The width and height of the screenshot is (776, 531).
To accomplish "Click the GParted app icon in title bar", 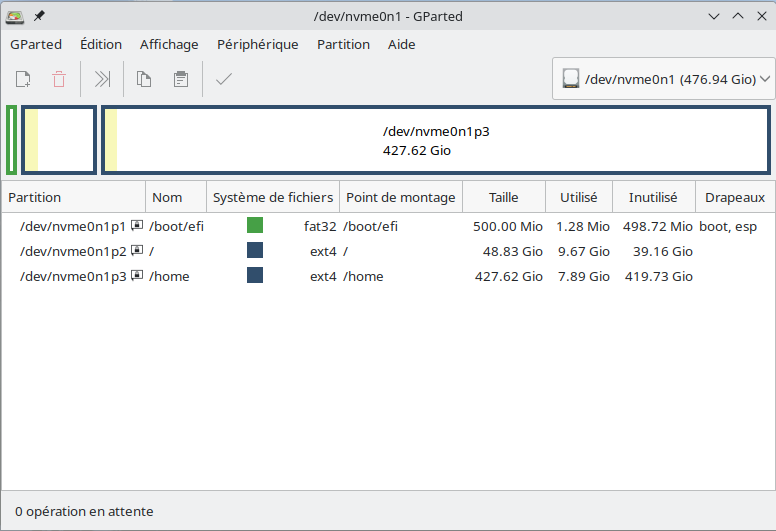I will tap(15, 17).
